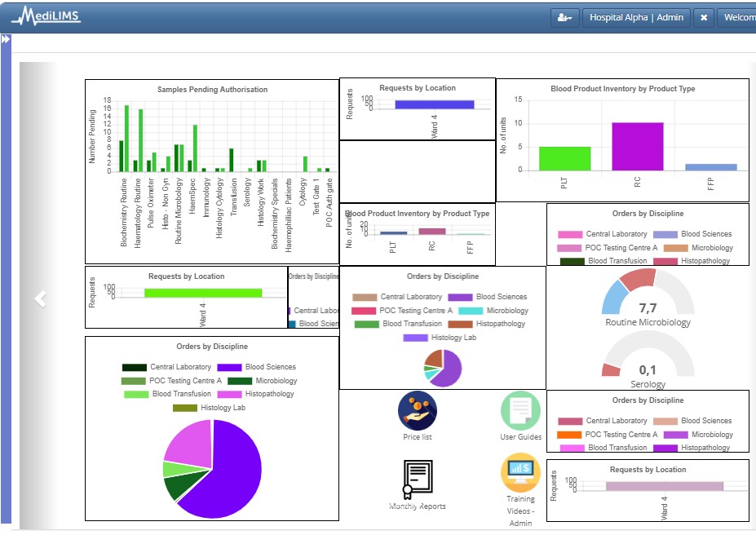This screenshot has height=535, width=756.
Task: Click the HaemSpec tall green bar
Action: [195, 148]
